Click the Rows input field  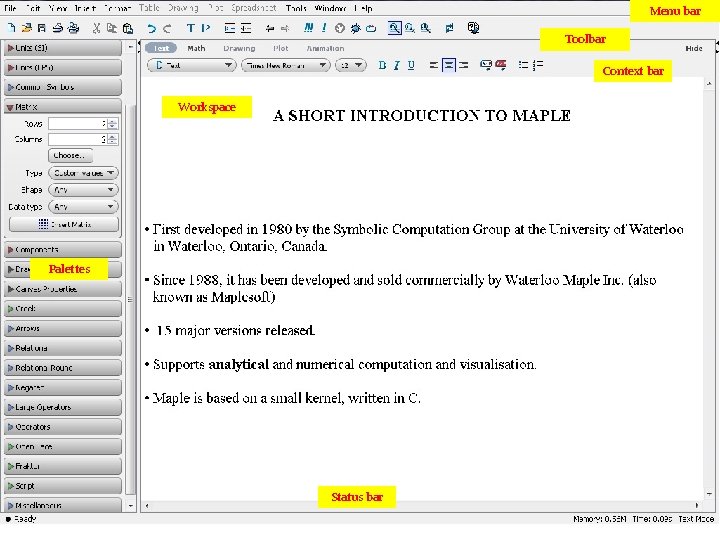[x=78, y=124]
